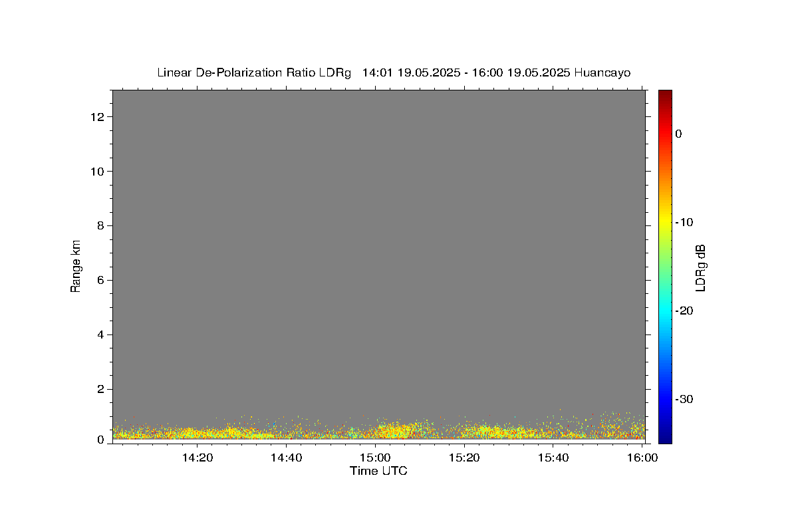Viewport: 798px width, 532px height.
Task: Click the 6 km range tick label
Action: pyautogui.click(x=102, y=281)
